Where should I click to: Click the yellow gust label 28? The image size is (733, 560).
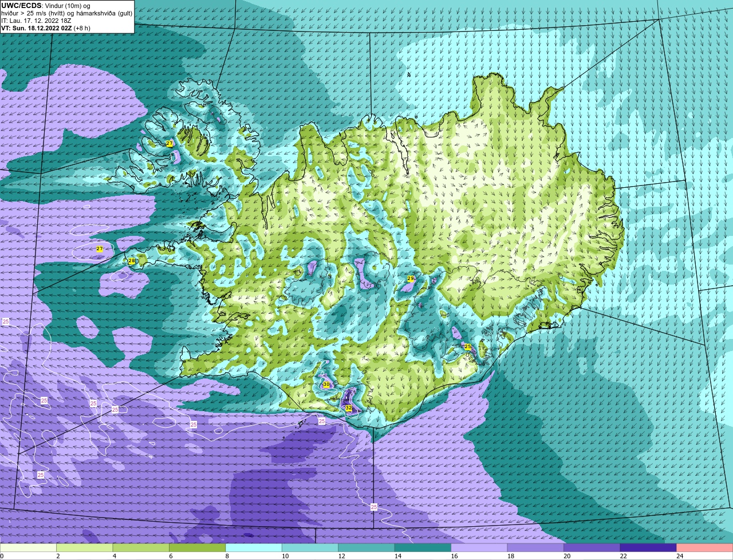[132, 261]
